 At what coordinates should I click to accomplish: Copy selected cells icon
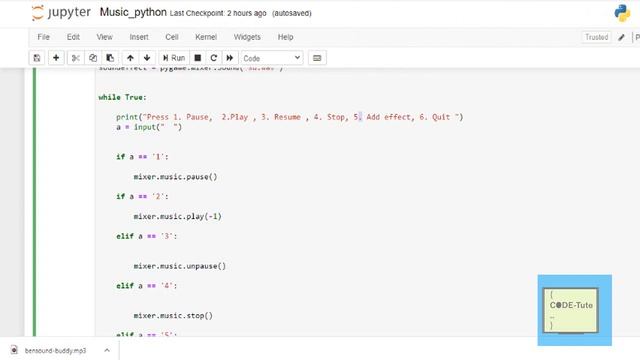click(93, 58)
